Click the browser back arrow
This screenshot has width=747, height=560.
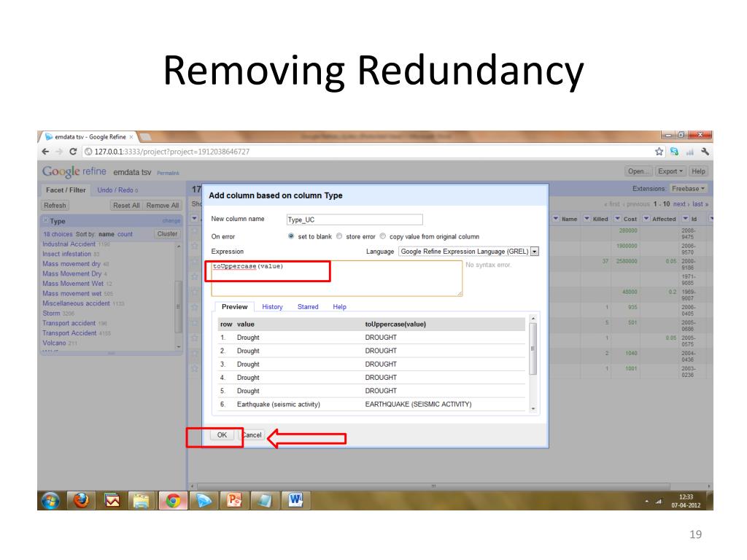pos(46,152)
